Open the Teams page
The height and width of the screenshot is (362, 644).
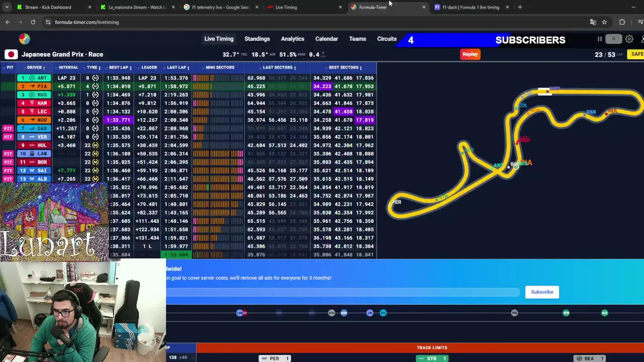[358, 39]
